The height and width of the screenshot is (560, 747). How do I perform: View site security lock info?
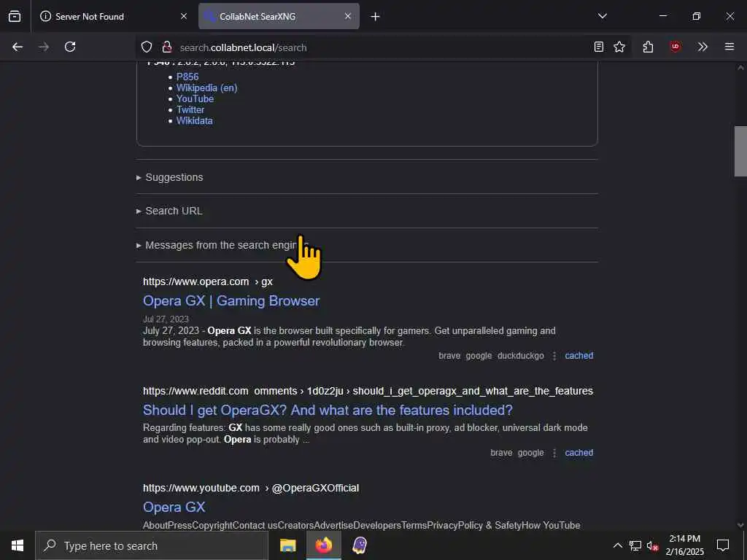click(167, 47)
